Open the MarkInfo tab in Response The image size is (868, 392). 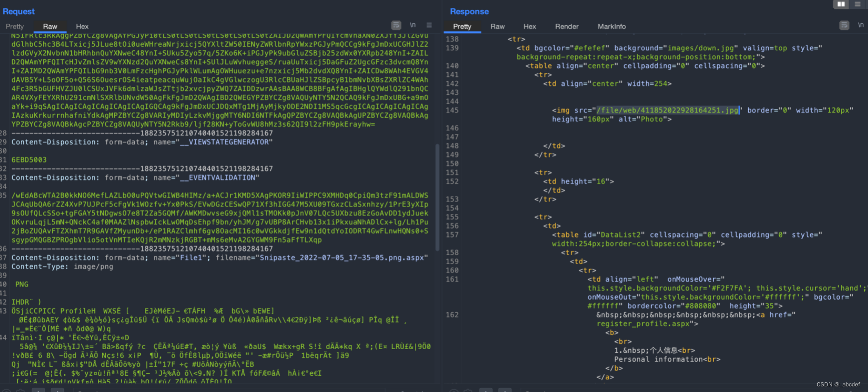click(612, 27)
